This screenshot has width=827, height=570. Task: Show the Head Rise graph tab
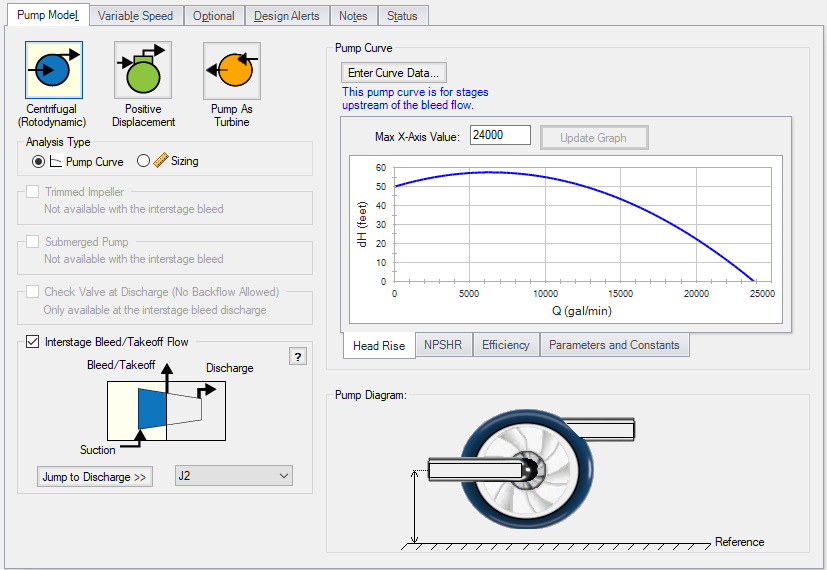(x=379, y=345)
